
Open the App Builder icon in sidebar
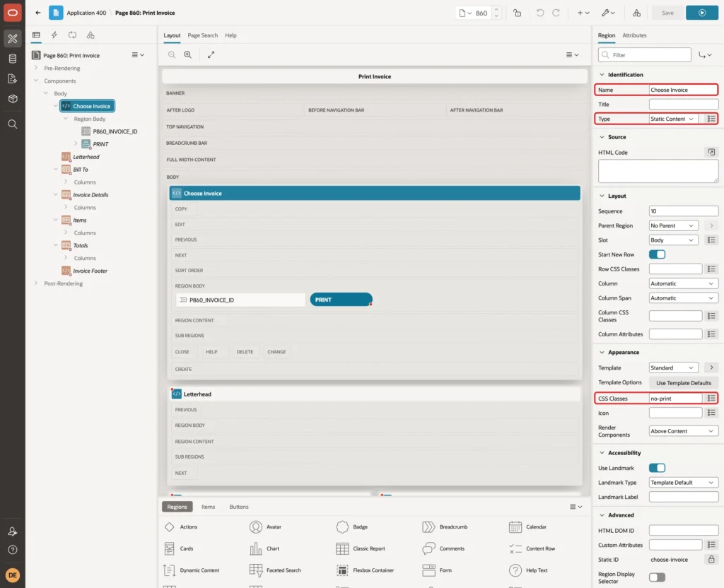[13, 39]
